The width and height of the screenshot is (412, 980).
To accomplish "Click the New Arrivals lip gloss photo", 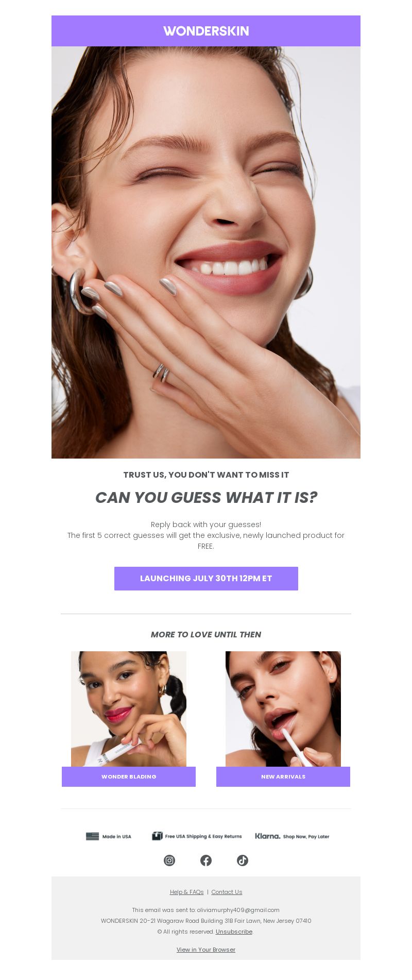I will pyautogui.click(x=283, y=709).
